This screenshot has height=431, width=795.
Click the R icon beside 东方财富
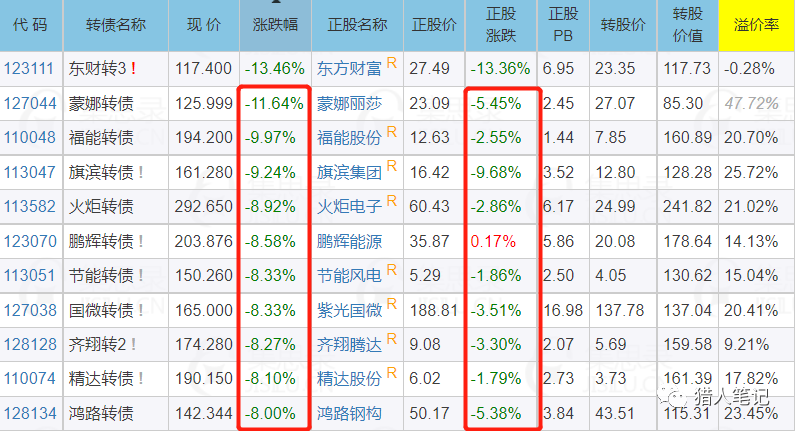coord(391,63)
